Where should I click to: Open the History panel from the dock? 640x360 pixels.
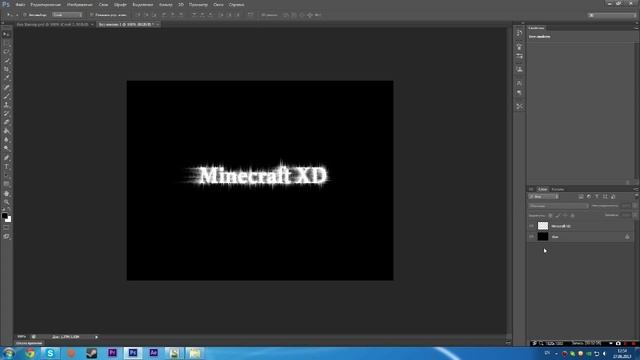[519, 33]
